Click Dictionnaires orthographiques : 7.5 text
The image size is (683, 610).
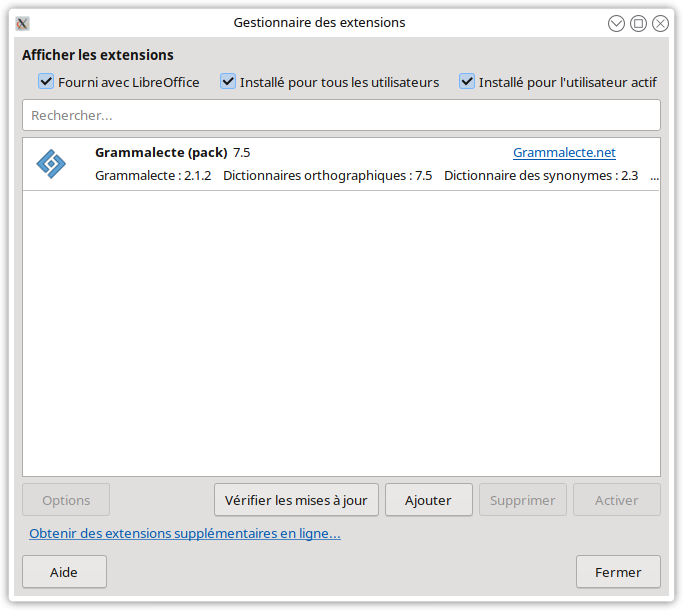click(x=328, y=176)
